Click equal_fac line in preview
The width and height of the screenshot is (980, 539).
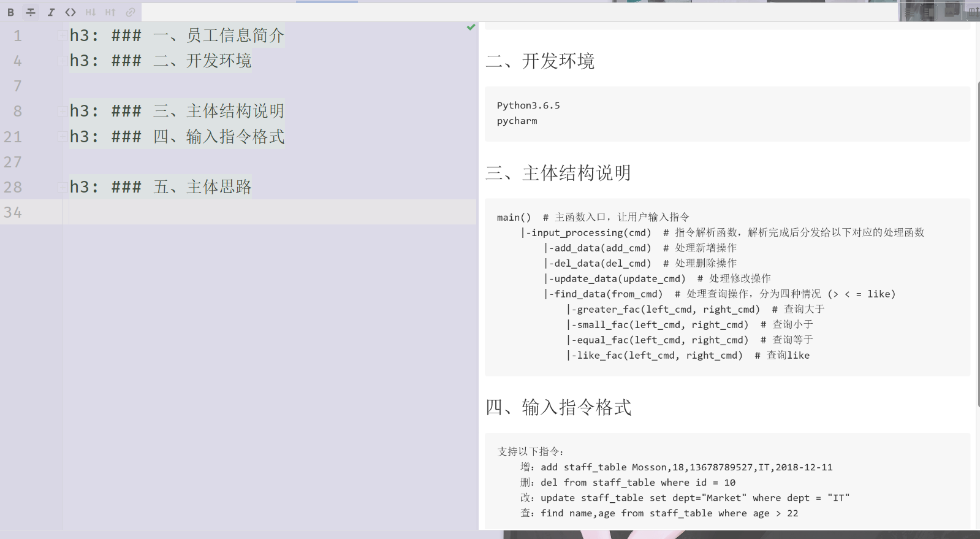point(690,340)
